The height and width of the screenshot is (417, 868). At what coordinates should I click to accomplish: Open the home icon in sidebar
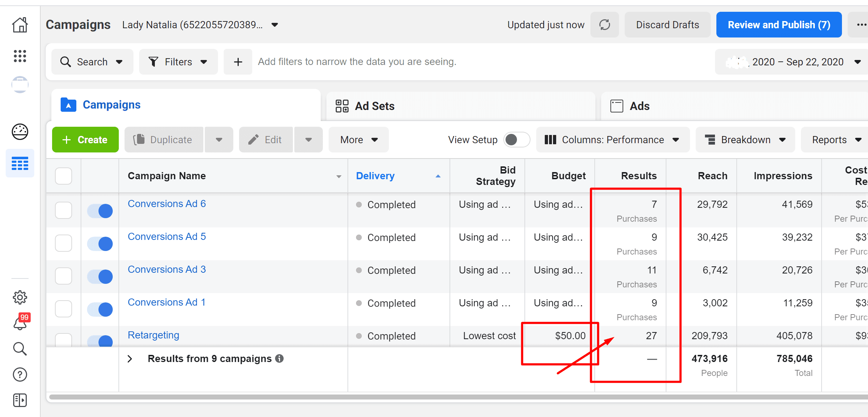click(x=20, y=25)
